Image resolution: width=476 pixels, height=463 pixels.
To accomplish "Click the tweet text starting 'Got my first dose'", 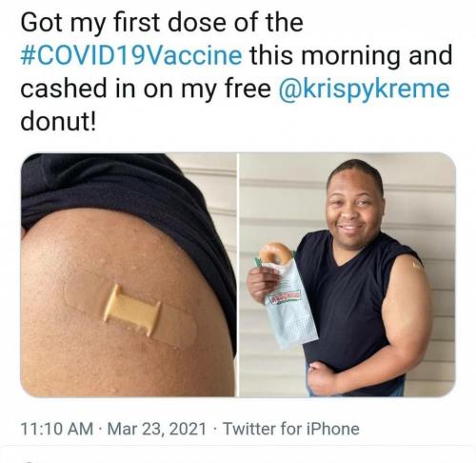I will pyautogui.click(x=236, y=71).
